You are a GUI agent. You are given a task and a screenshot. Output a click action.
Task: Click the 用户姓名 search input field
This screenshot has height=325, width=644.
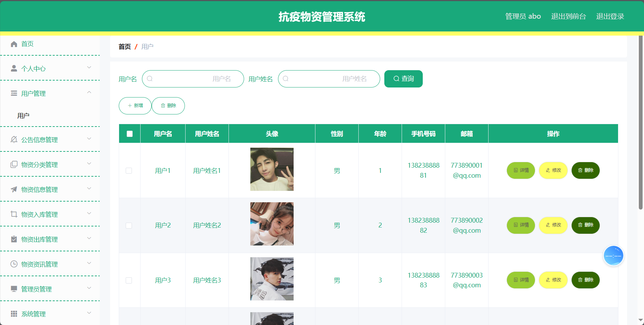[x=329, y=79]
